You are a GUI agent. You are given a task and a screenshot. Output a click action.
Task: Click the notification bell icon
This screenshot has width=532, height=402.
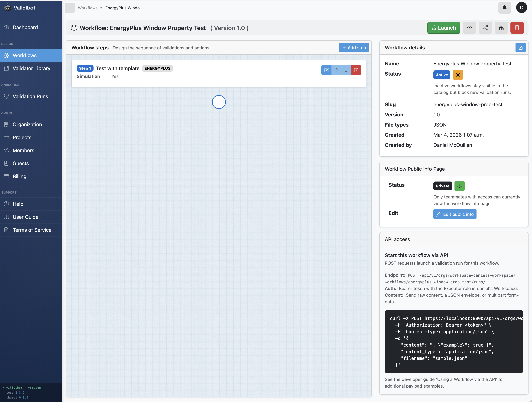click(504, 8)
